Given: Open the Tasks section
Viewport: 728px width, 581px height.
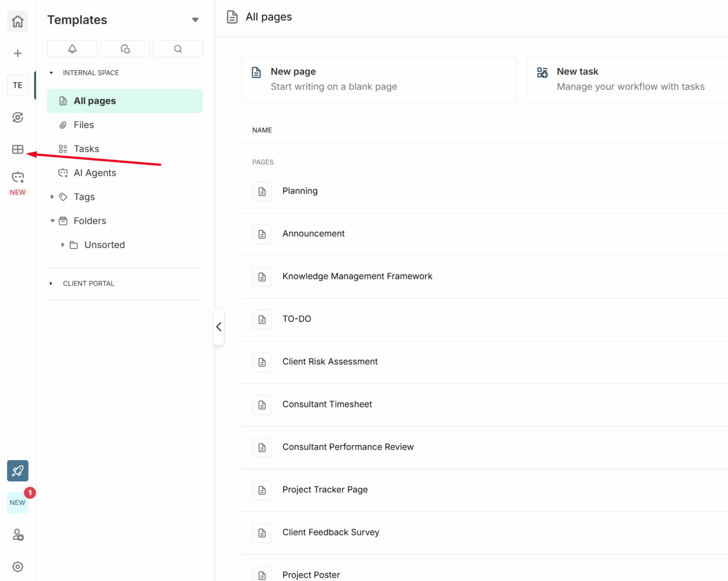Looking at the screenshot, I should coord(86,148).
